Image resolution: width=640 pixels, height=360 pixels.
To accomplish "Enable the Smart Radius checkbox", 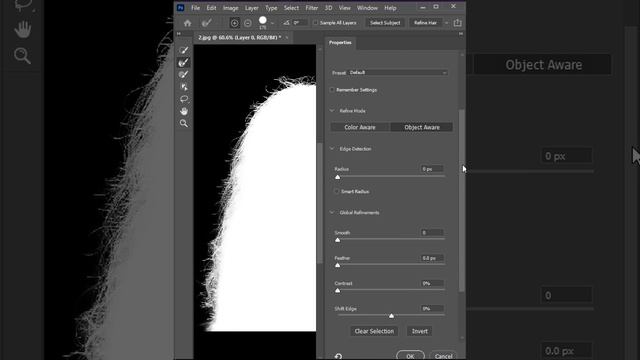I will pyautogui.click(x=337, y=191).
